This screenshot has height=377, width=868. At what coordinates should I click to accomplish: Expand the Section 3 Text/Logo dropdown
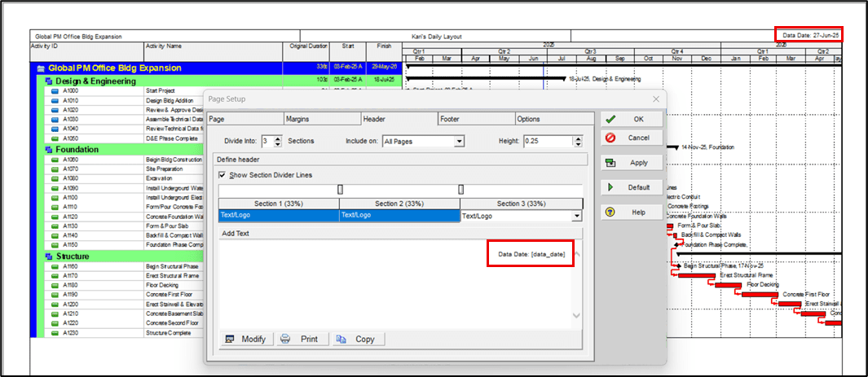click(577, 217)
